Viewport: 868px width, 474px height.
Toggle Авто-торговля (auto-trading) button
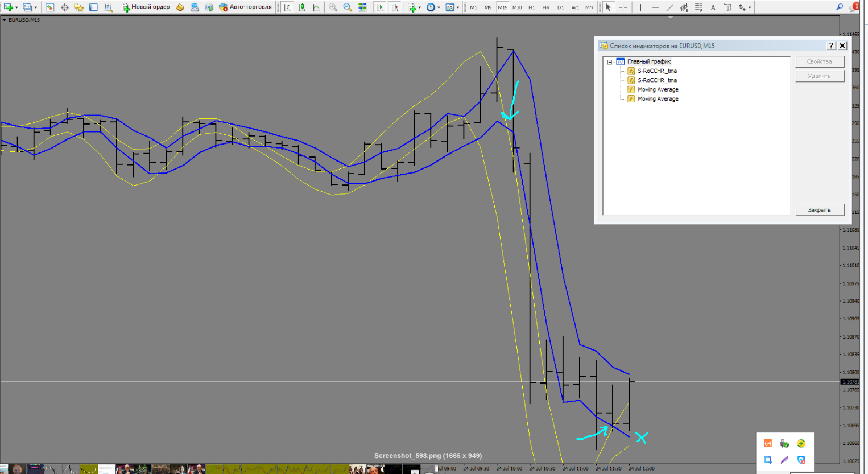(x=245, y=7)
